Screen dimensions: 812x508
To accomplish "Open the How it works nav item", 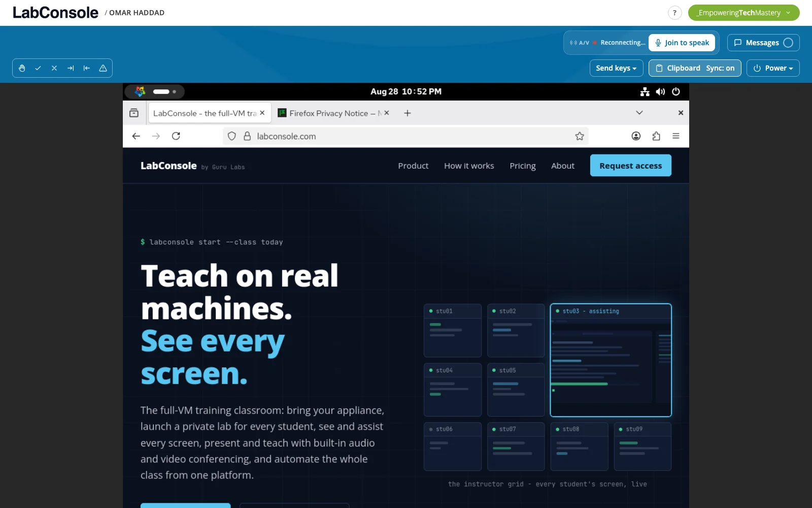I will tap(469, 166).
